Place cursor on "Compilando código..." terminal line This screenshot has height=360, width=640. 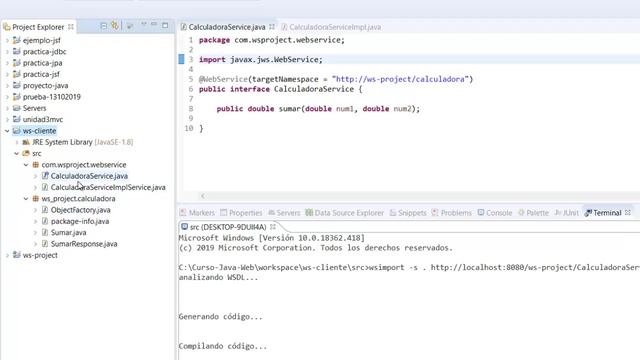pos(223,346)
